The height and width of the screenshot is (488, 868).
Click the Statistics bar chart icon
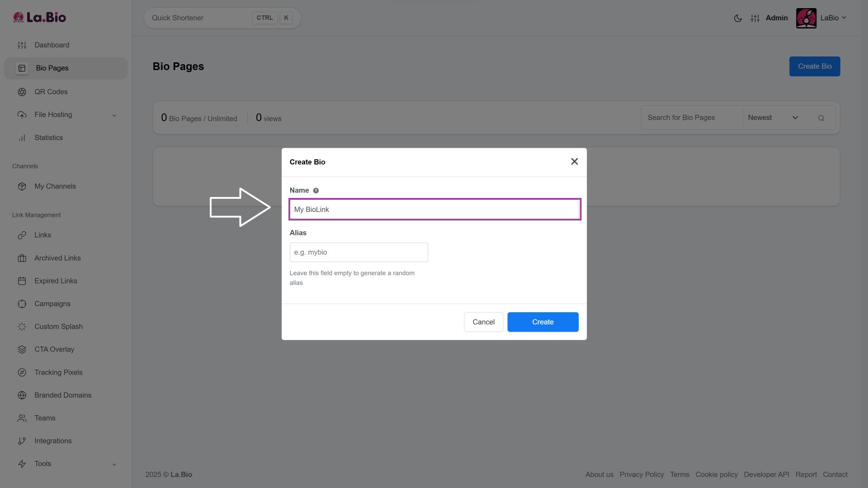click(x=22, y=138)
